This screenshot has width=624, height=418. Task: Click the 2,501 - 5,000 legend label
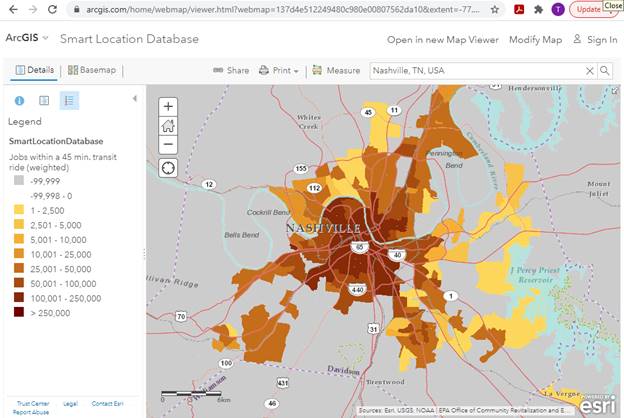56,225
